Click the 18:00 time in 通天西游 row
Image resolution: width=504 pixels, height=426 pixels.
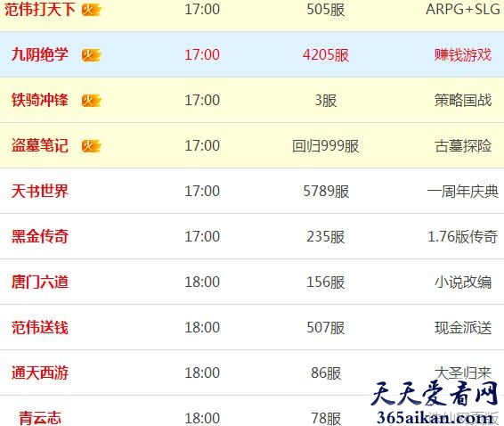coord(202,373)
